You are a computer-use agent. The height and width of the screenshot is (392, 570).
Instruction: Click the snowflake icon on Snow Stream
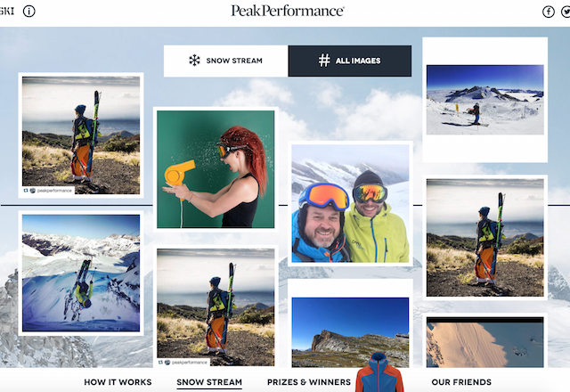click(x=193, y=61)
